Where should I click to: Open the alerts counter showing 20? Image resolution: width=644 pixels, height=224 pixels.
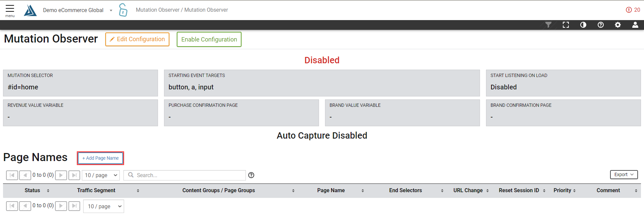[633, 10]
